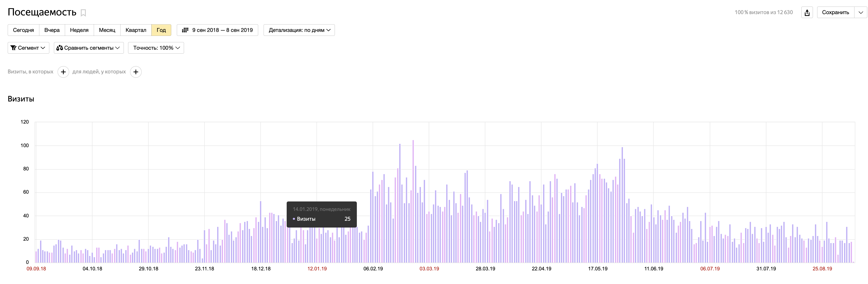The height and width of the screenshot is (284, 868).
Task: Click the Год period button
Action: (x=161, y=30)
